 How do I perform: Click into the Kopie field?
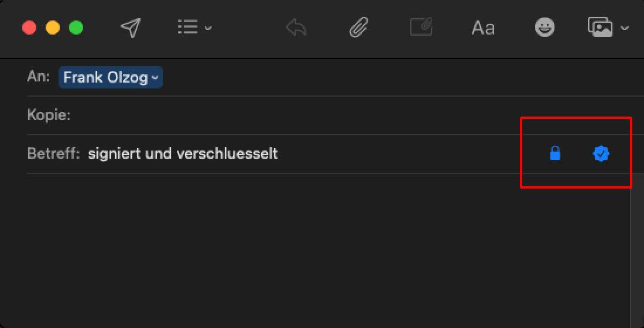(x=293, y=115)
